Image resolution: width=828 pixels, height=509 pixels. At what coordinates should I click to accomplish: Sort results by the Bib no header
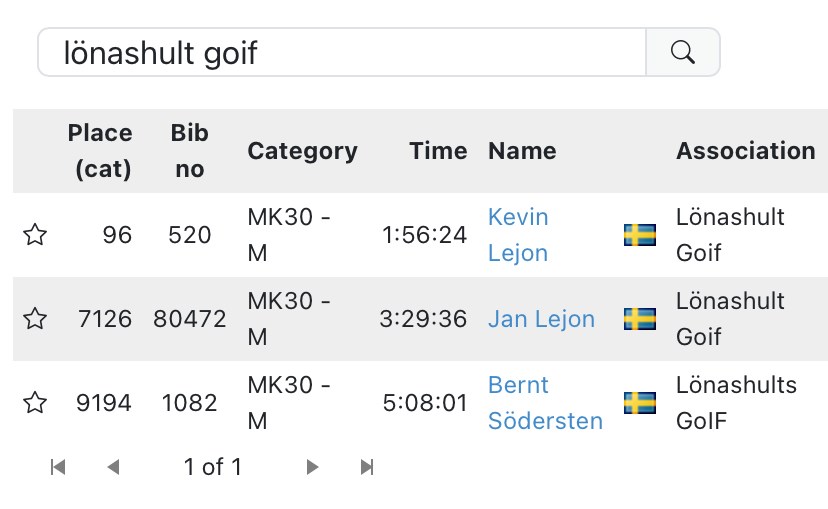(189, 151)
